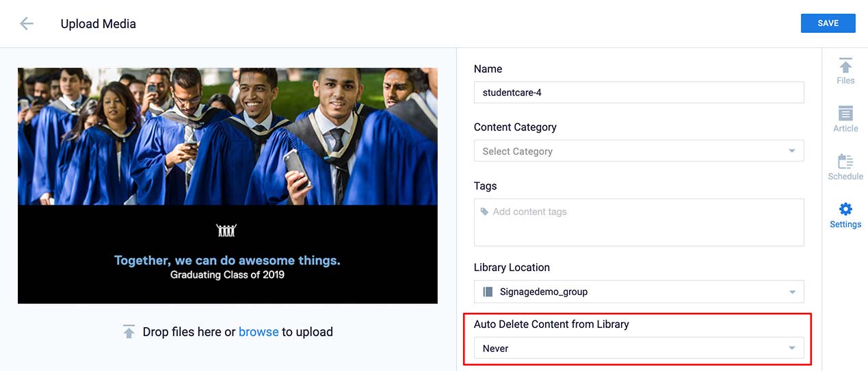Switch to the Files tab label

click(x=845, y=81)
